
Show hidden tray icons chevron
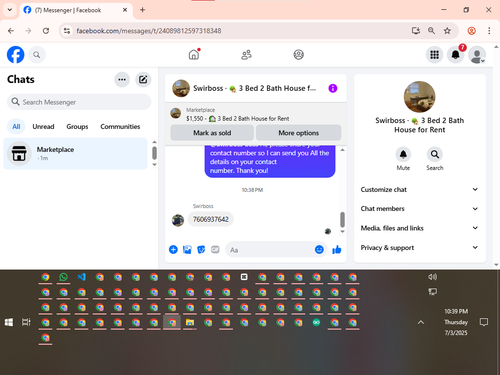click(421, 322)
